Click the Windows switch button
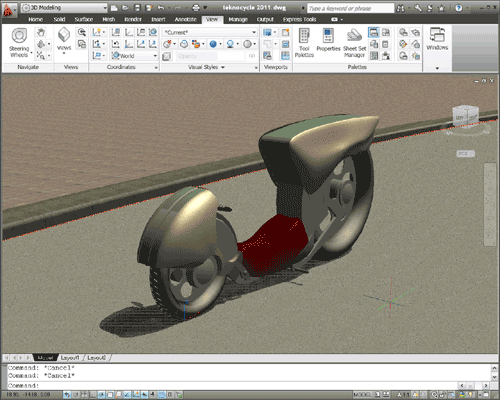Viewport: 500px width, 400px height. [437, 39]
